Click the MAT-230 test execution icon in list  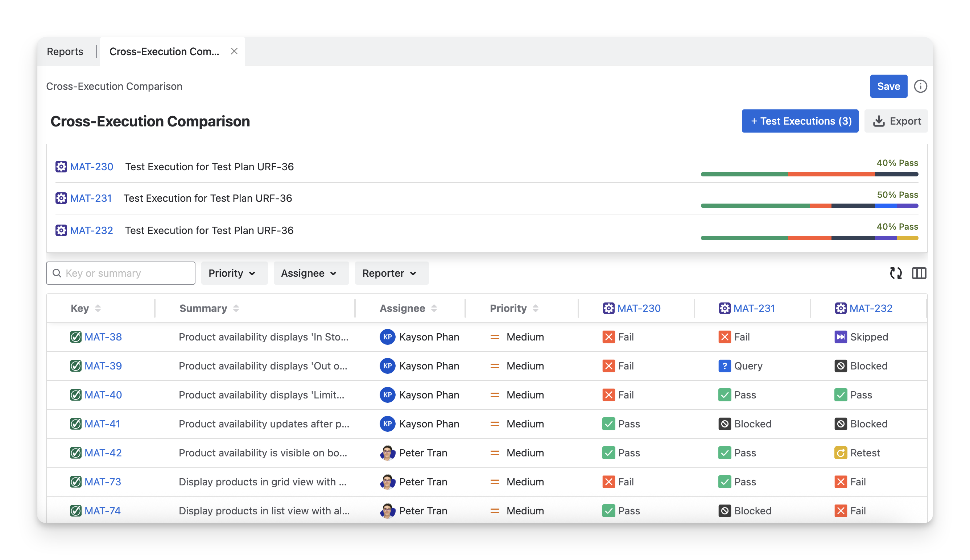pyautogui.click(x=61, y=167)
